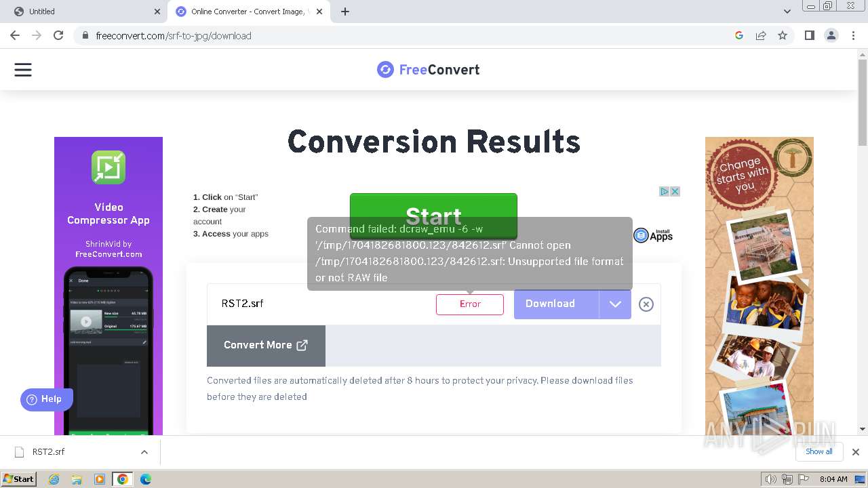Open Chrome from the taskbar

click(123, 479)
